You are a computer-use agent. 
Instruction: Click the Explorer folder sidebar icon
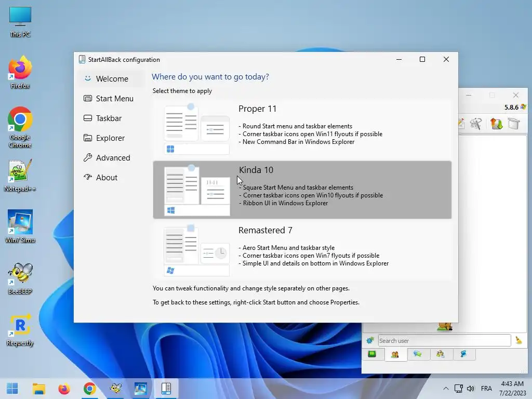click(x=87, y=138)
